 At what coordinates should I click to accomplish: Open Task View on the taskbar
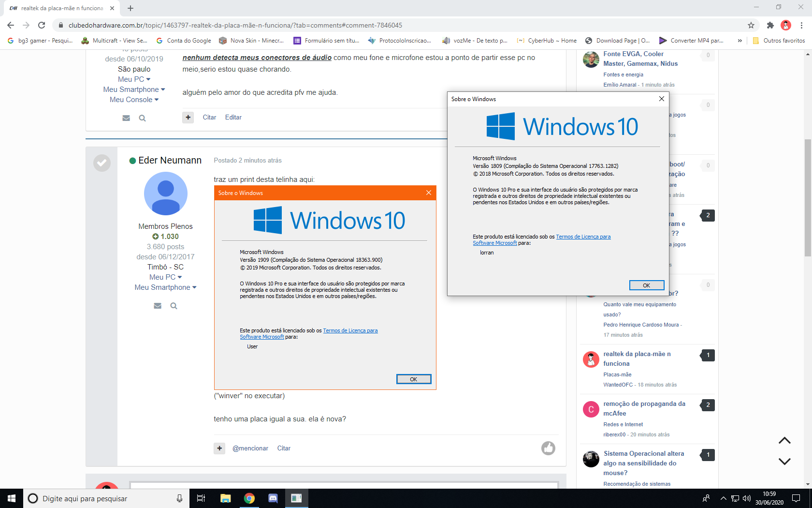point(201,498)
